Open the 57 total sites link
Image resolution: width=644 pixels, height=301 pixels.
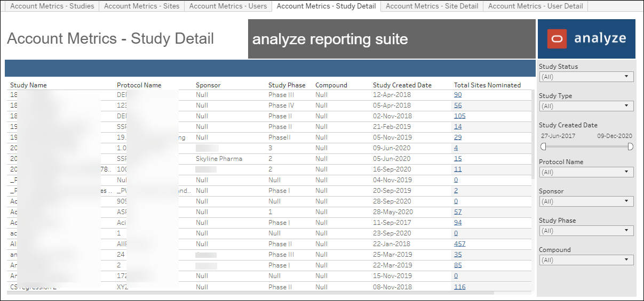tap(458, 212)
